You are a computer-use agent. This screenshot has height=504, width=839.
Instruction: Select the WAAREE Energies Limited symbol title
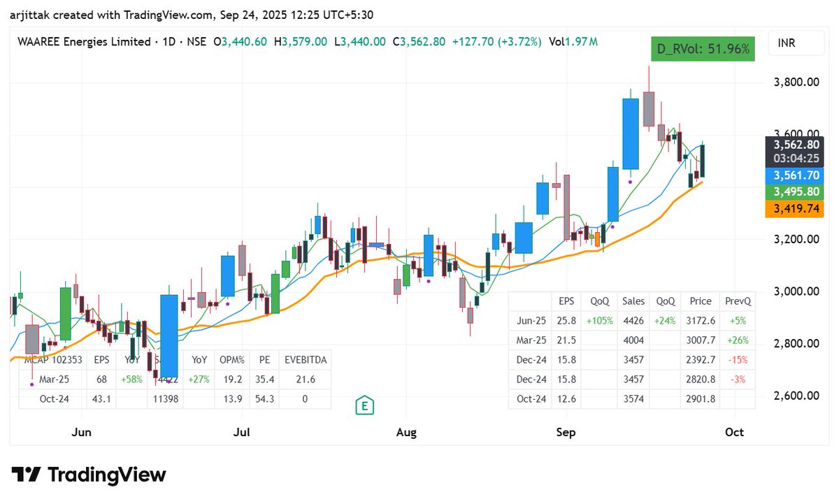pos(84,42)
